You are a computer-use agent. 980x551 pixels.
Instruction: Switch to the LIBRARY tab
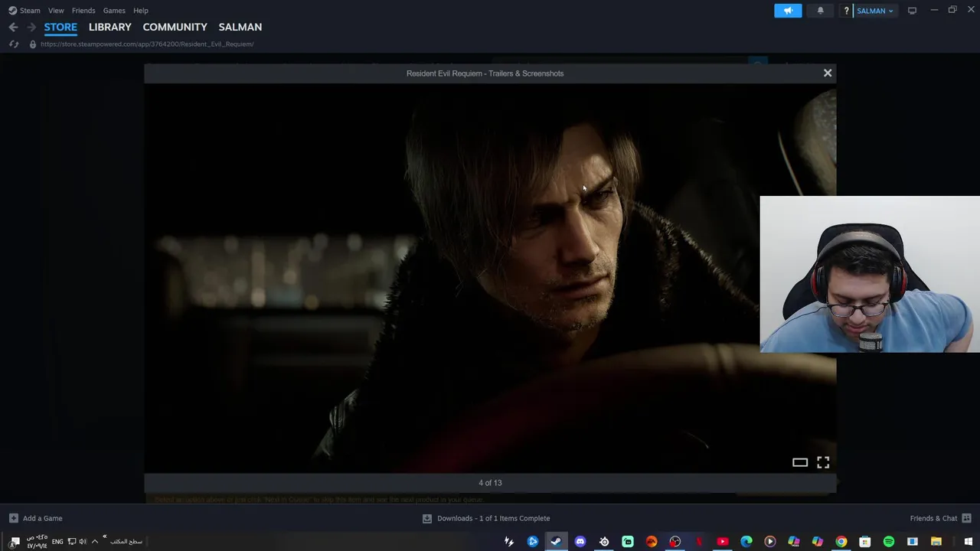click(x=110, y=27)
